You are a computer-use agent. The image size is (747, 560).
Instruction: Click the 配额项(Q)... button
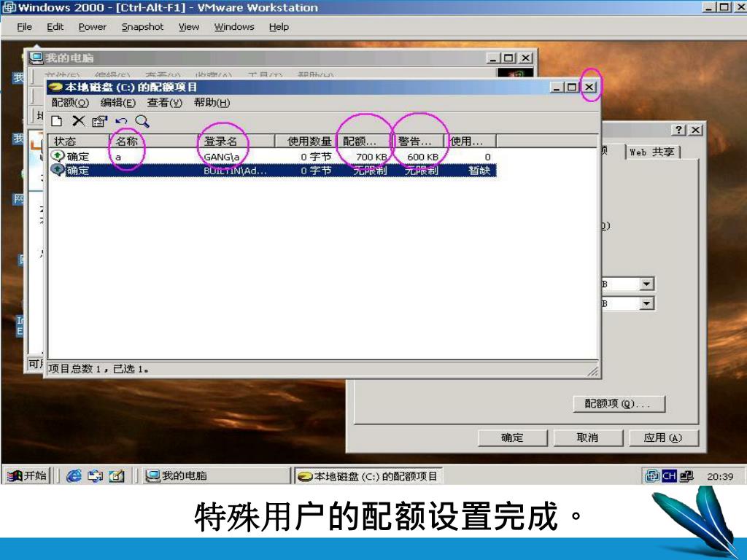tap(619, 404)
